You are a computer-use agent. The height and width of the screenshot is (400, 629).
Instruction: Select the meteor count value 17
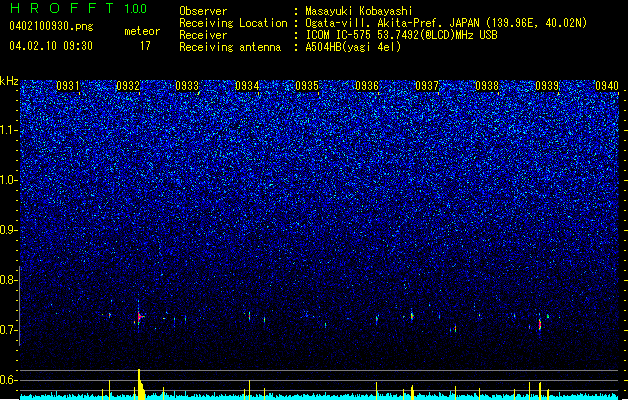point(145,45)
